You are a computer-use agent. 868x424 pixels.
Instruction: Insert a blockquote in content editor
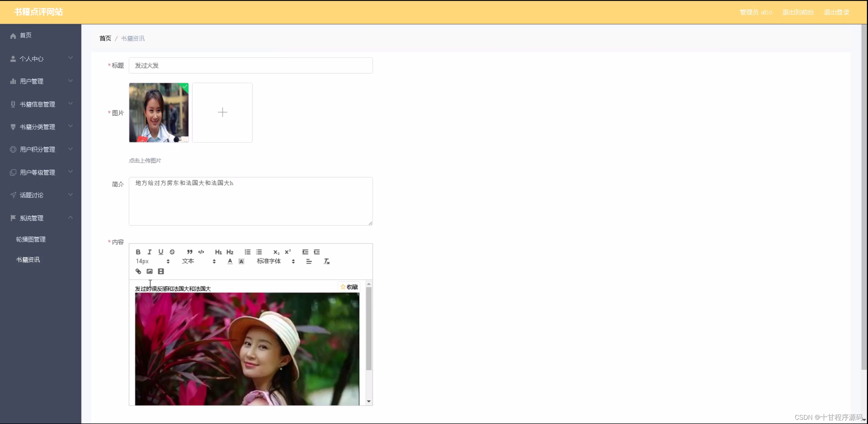(189, 252)
